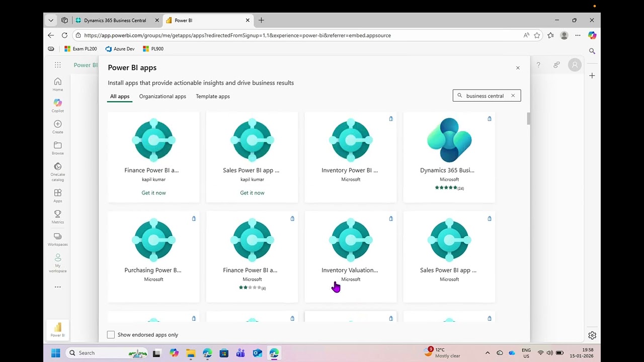Click the search magnifier in apps search box
Screen dimensions: 644x362
pos(459,96)
